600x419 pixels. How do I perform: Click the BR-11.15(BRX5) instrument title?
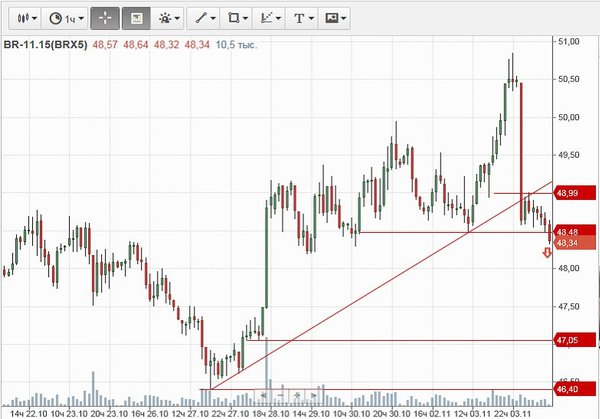tap(45, 46)
